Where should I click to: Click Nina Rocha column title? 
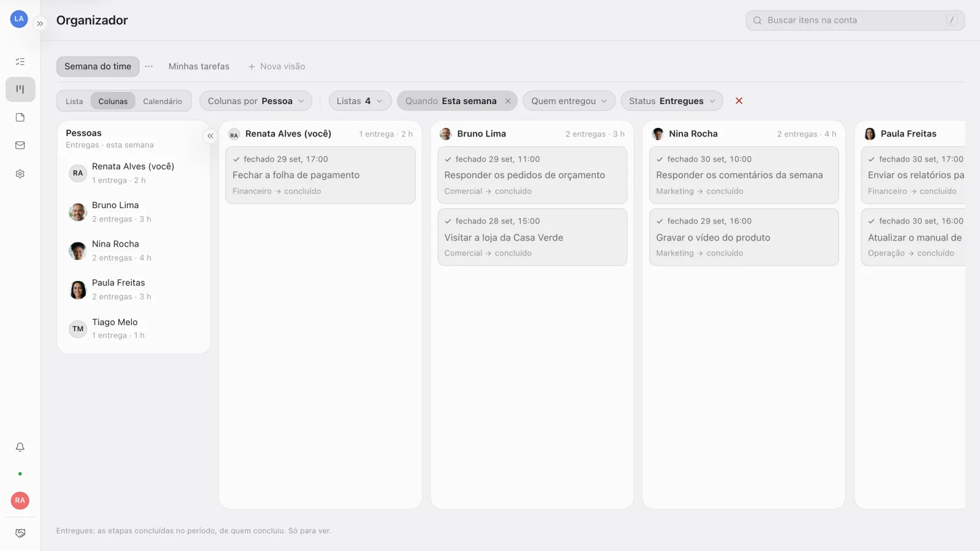tap(693, 134)
